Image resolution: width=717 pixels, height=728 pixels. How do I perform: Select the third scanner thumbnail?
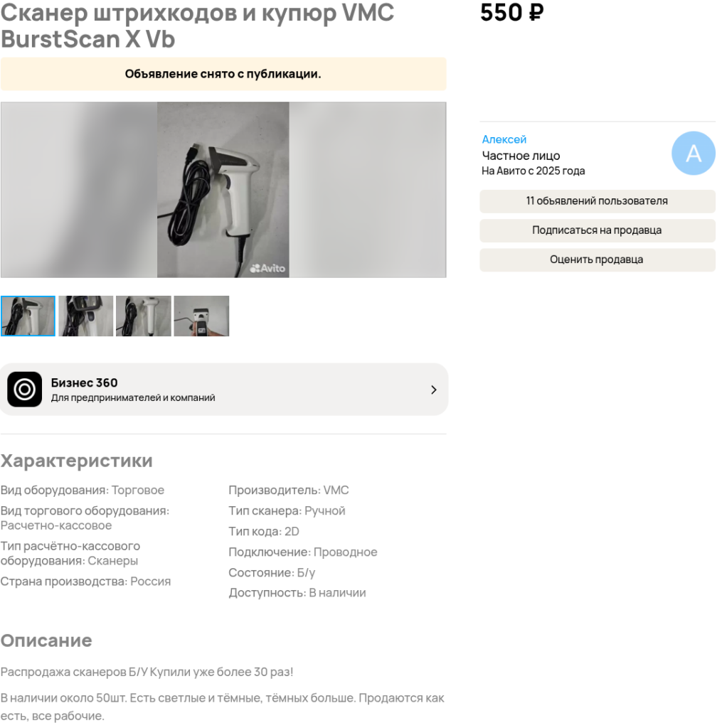click(x=144, y=316)
